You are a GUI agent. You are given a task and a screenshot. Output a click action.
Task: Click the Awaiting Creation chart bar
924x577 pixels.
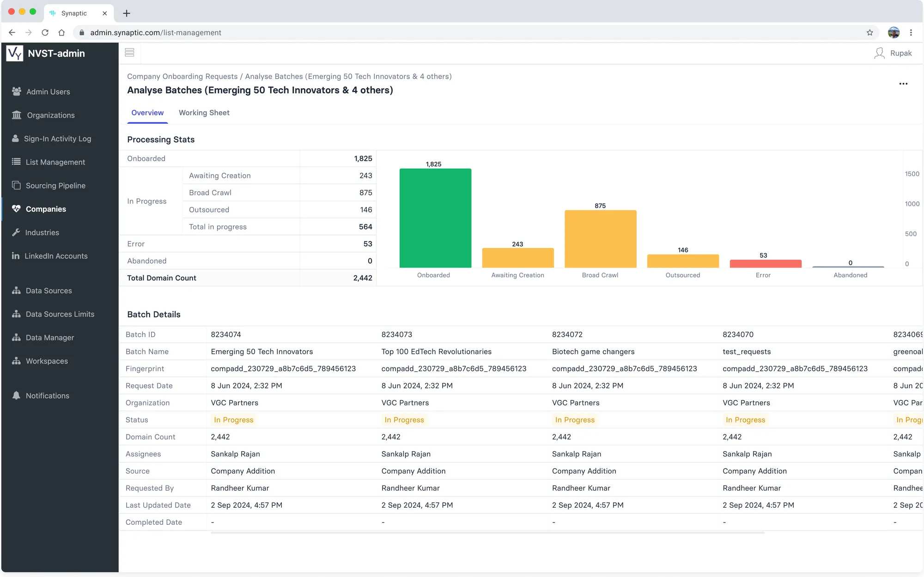(x=517, y=258)
